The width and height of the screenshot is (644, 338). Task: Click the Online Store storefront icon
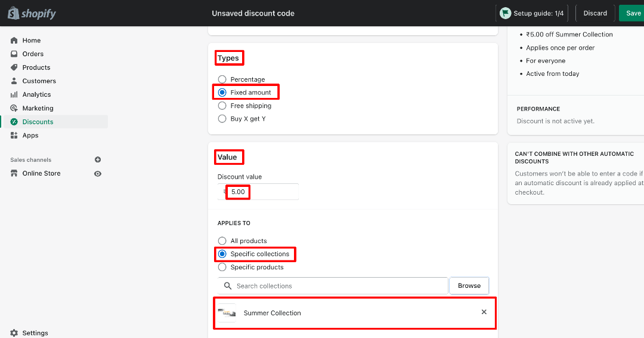14,174
